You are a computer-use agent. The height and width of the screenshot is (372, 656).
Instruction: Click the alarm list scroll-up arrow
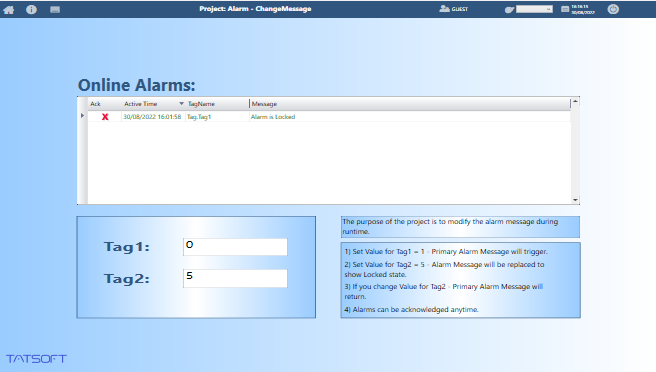click(x=575, y=102)
